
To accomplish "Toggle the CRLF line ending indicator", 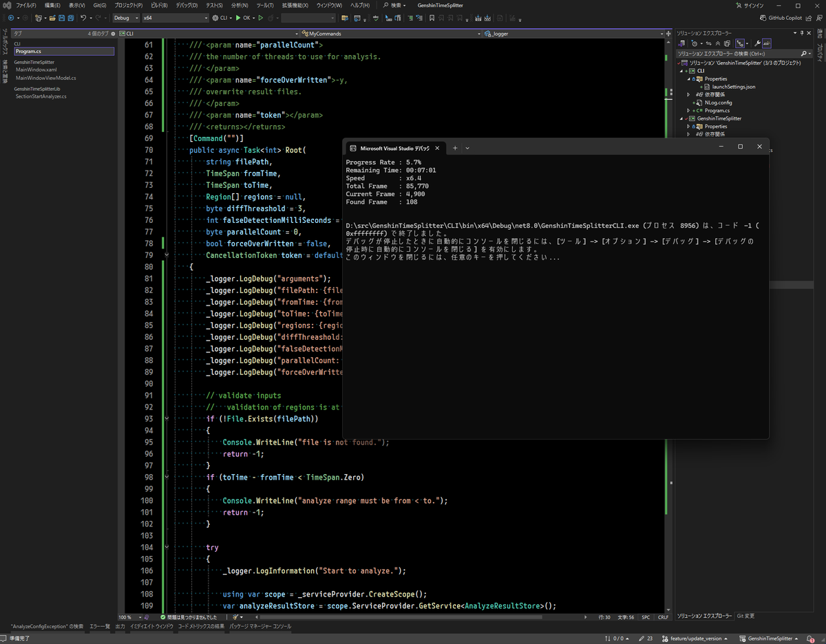I will [x=663, y=617].
